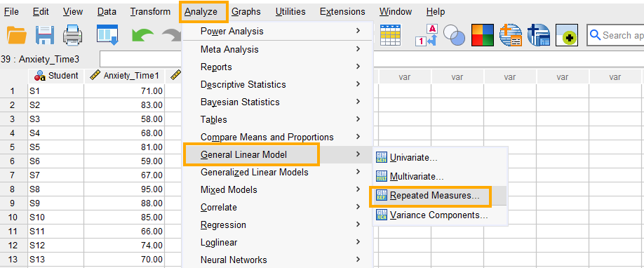Image resolution: width=644 pixels, height=268 pixels.
Task: Click the Use Variable Sets circles icon
Action: click(x=455, y=36)
